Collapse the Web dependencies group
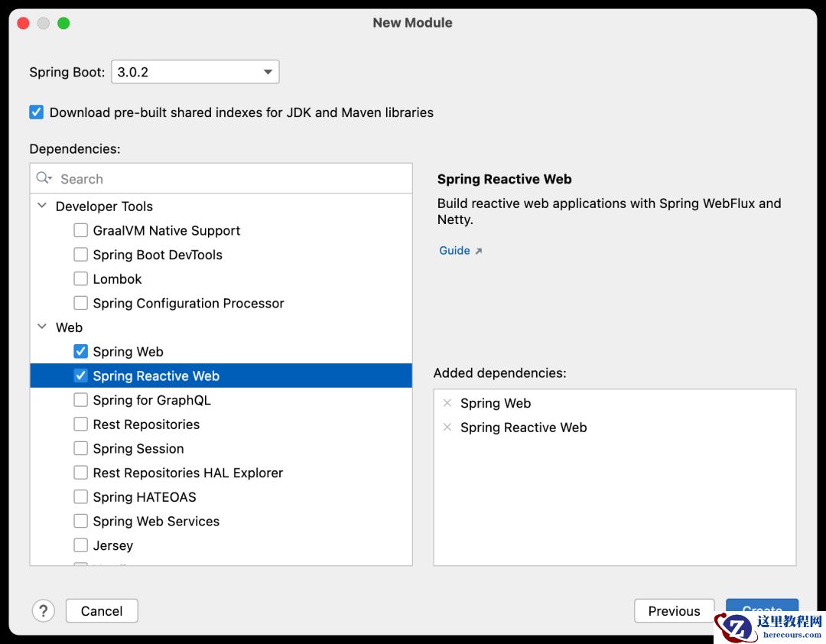Screen dimensions: 826x644 tap(42, 327)
